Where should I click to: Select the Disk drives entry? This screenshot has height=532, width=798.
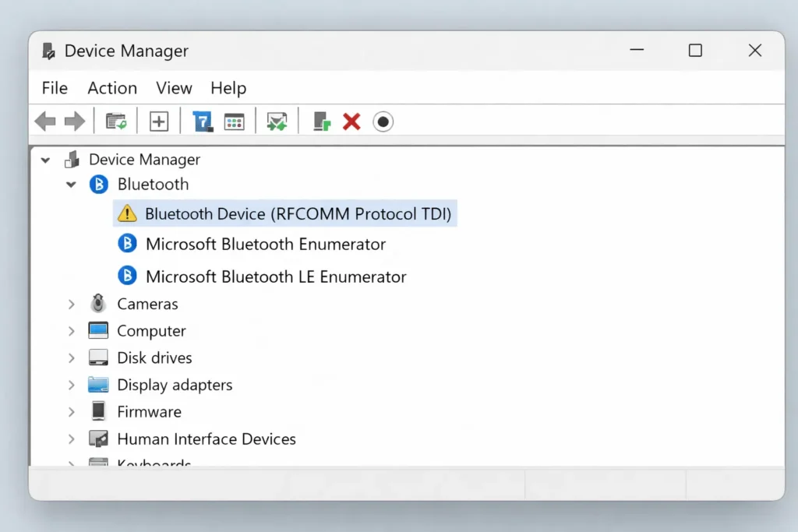(x=154, y=358)
